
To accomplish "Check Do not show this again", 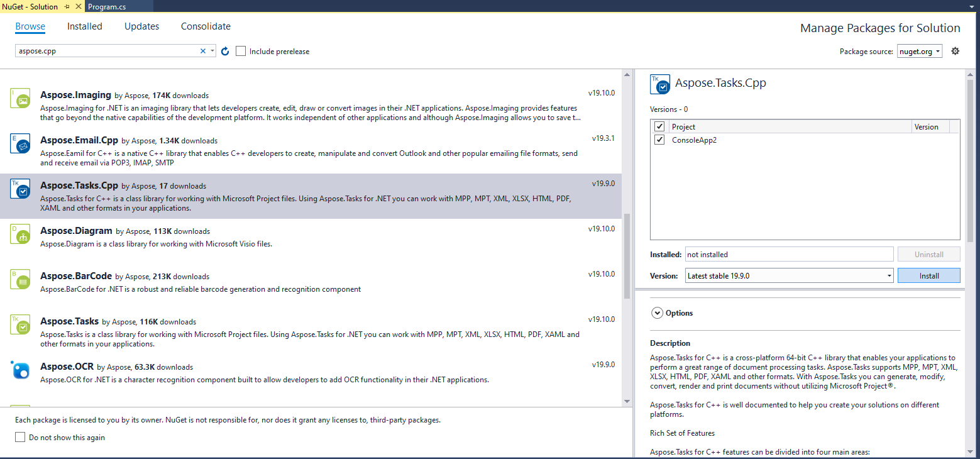I will [21, 437].
